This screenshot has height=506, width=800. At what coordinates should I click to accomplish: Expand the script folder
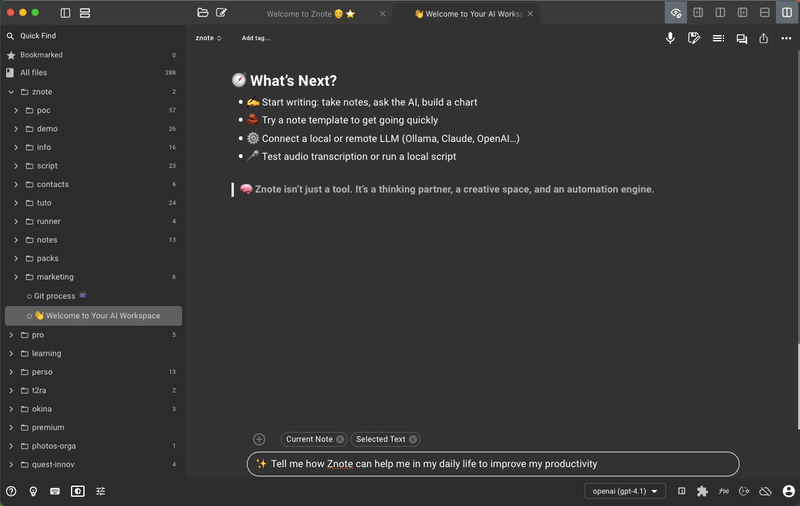pos(16,166)
